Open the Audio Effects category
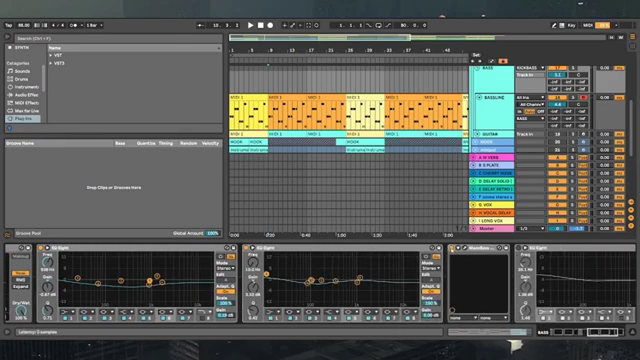Image resolution: width=640 pixels, height=360 pixels. (24, 95)
